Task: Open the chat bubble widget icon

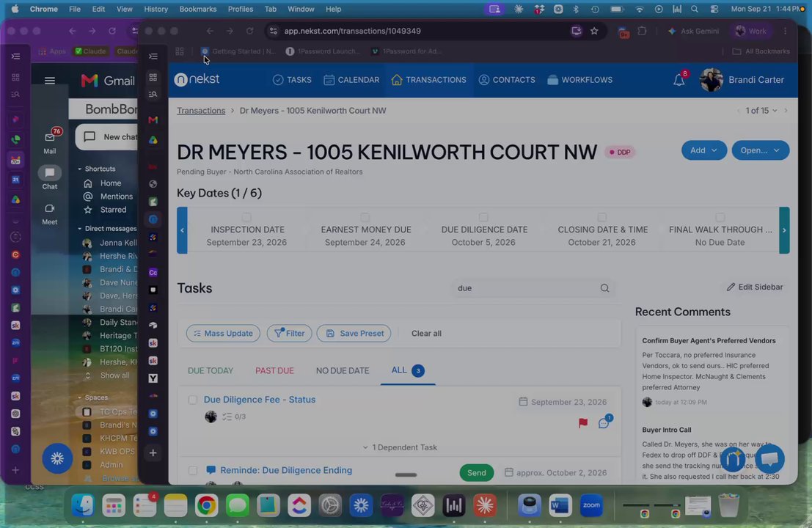Action: coord(769,458)
